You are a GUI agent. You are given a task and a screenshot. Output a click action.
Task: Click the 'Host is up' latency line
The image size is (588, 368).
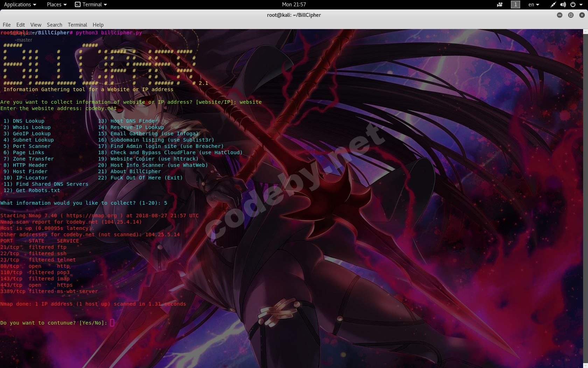48,228
